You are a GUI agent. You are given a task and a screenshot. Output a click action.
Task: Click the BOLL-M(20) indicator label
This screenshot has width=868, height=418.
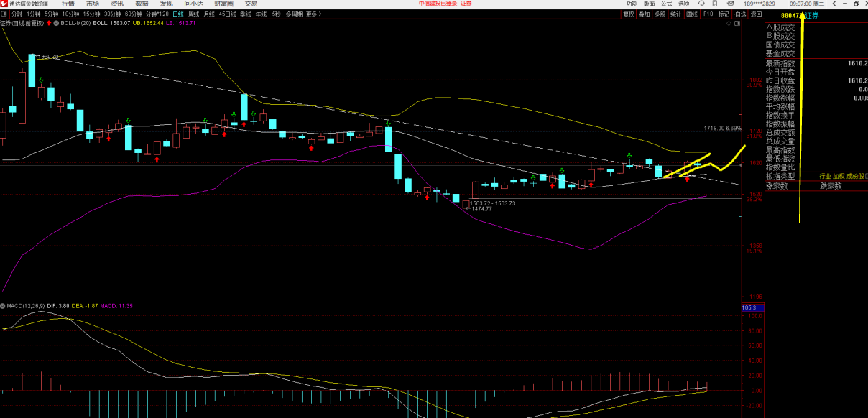coord(75,23)
